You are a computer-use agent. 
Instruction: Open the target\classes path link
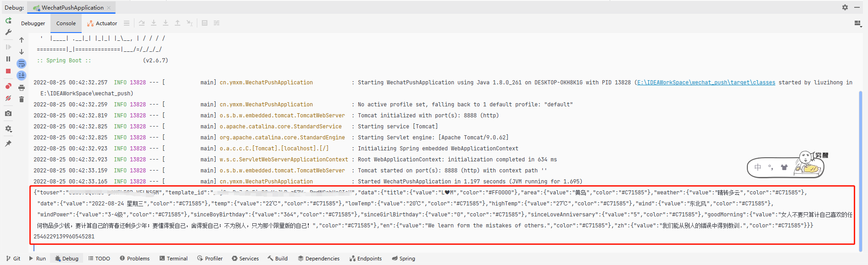[706, 83]
